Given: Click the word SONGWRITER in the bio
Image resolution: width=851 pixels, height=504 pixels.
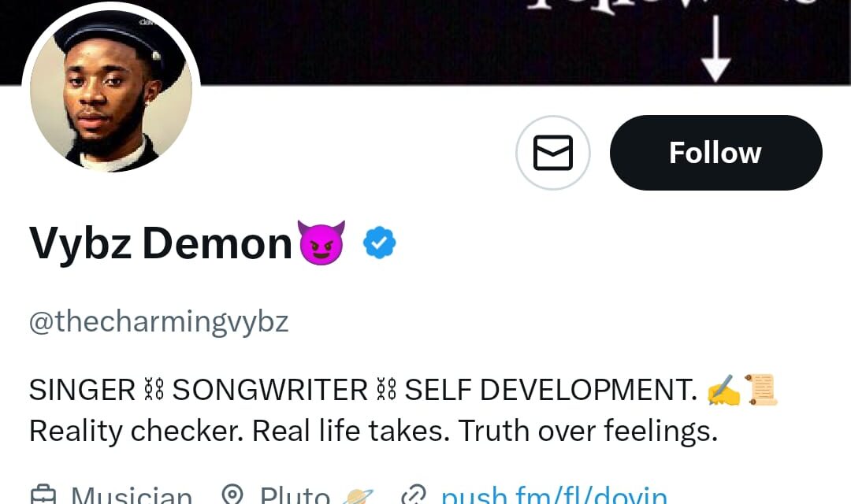Looking at the screenshot, I should coord(270,390).
